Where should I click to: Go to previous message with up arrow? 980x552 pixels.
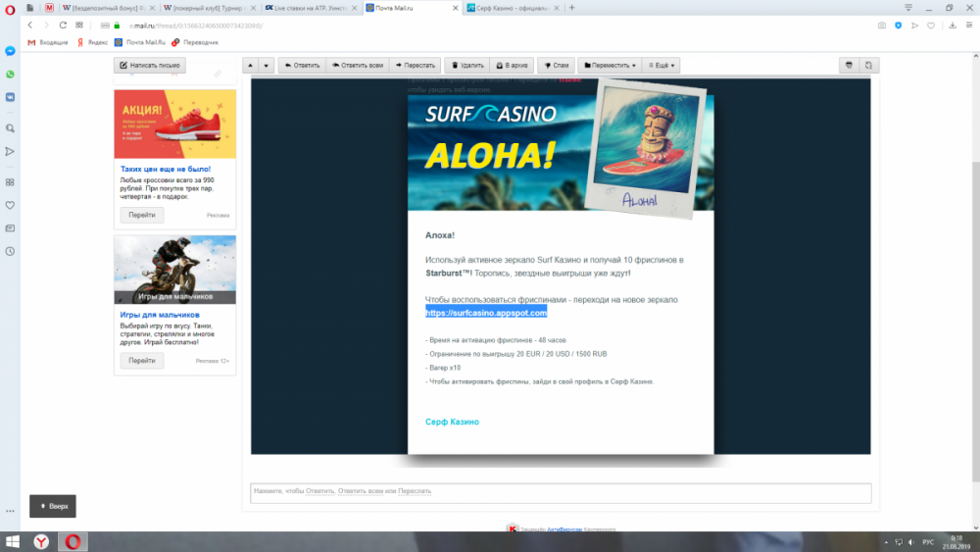point(250,66)
